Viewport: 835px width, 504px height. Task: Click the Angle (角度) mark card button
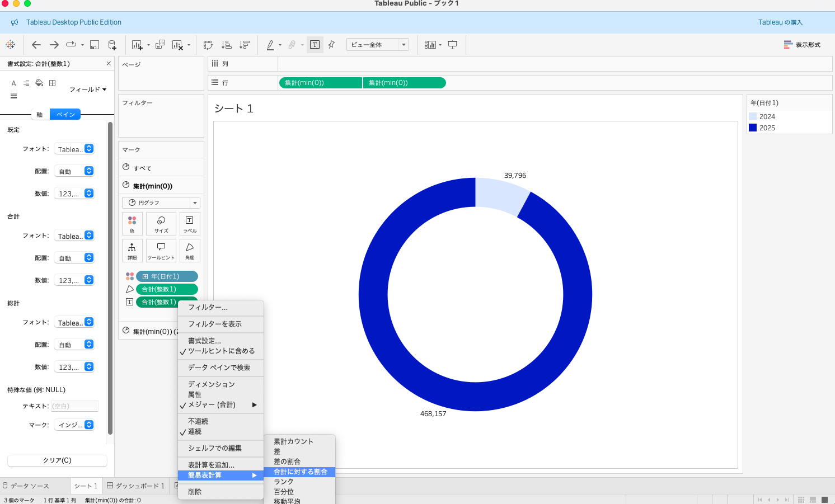click(190, 251)
